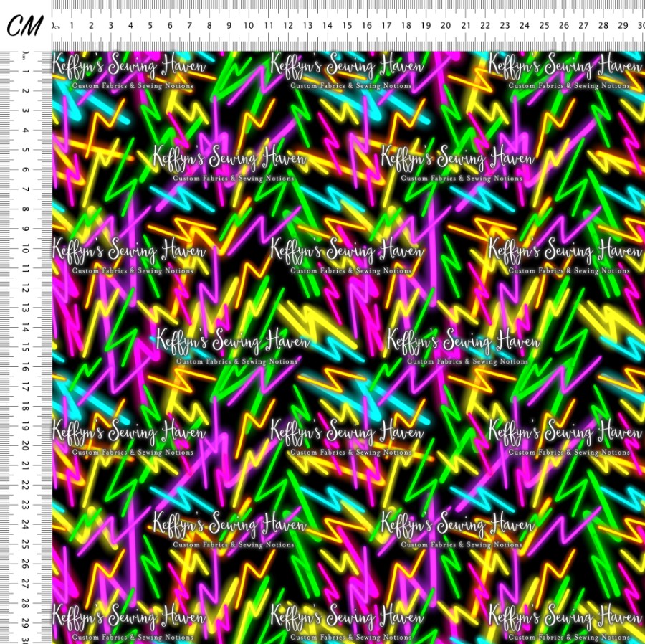Screen dimensions: 645x644
Task: Click the 5 mark on the left ruler
Action: pos(26,150)
